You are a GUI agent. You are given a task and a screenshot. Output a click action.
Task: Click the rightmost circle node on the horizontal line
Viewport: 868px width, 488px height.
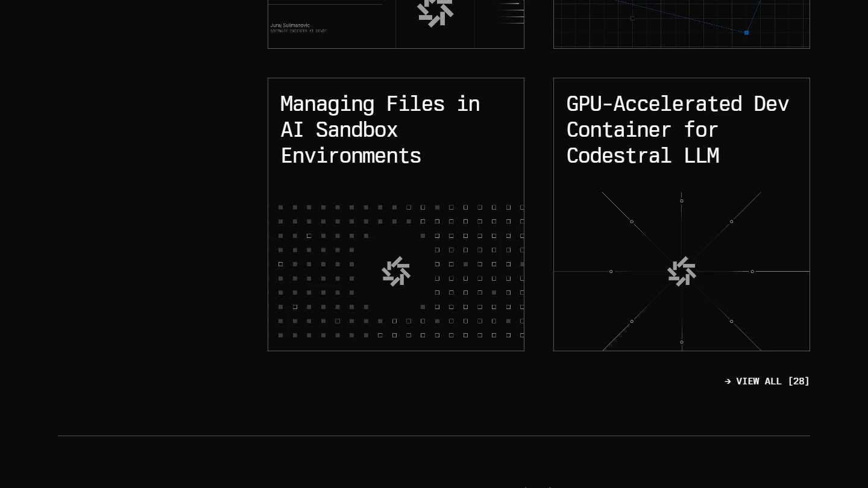click(752, 272)
